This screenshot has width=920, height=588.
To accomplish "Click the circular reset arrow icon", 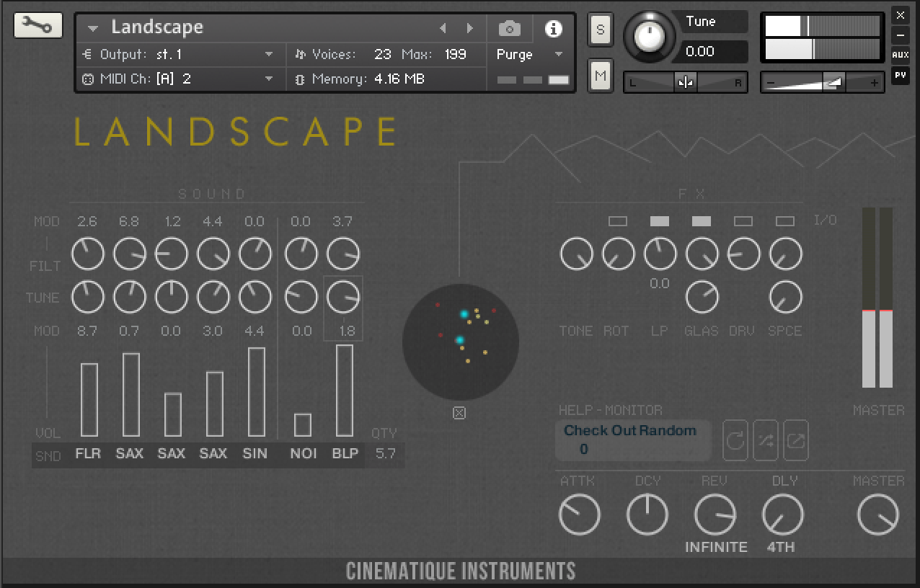I will pyautogui.click(x=735, y=440).
